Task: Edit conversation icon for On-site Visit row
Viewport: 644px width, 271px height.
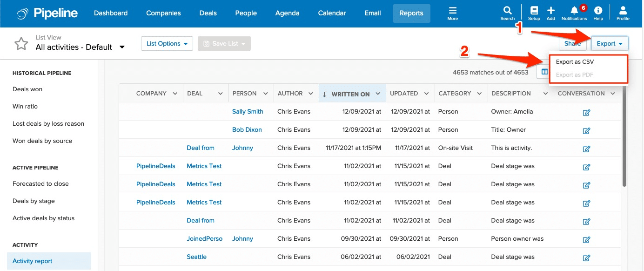Action: pyautogui.click(x=586, y=149)
